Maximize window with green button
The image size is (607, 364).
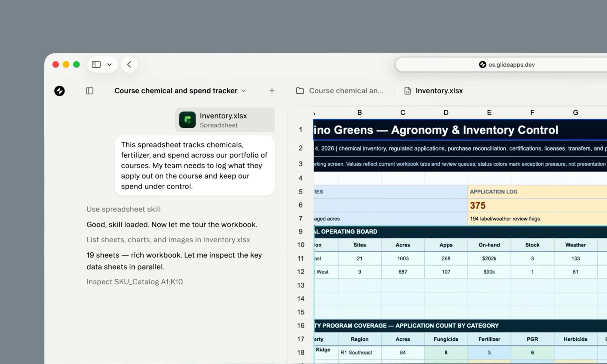point(76,65)
